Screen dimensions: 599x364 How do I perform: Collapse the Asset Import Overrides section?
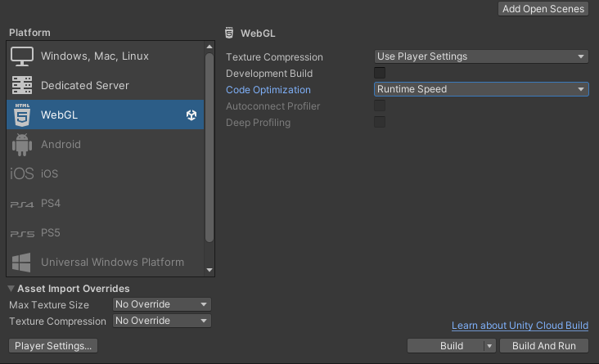click(x=11, y=289)
